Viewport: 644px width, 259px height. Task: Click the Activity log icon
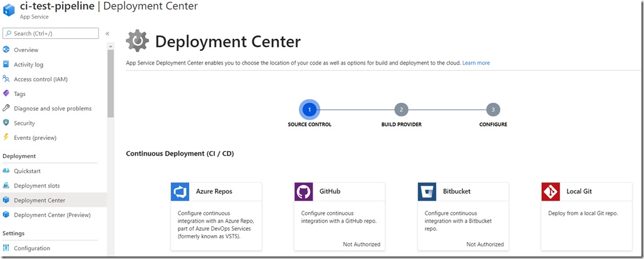6,65
